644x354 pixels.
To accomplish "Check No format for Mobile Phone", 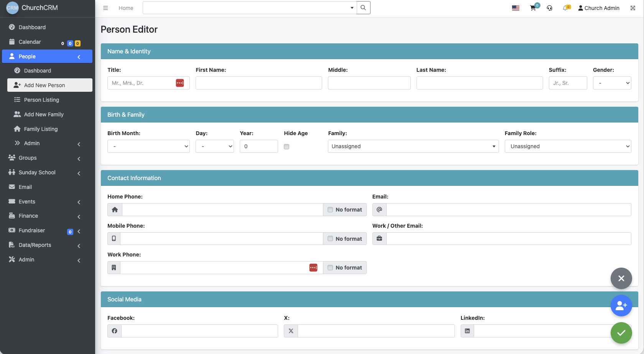I will [x=330, y=238].
